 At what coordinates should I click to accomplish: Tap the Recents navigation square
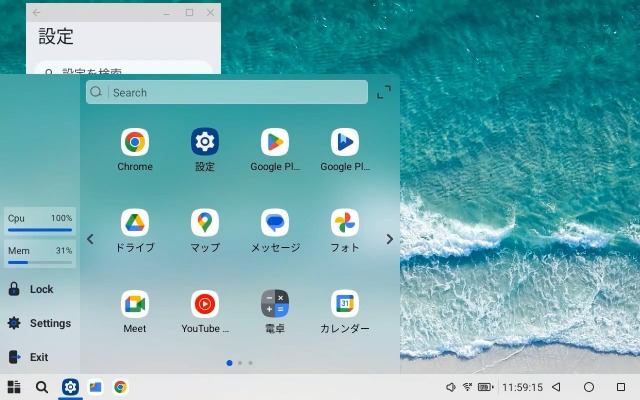pos(621,387)
